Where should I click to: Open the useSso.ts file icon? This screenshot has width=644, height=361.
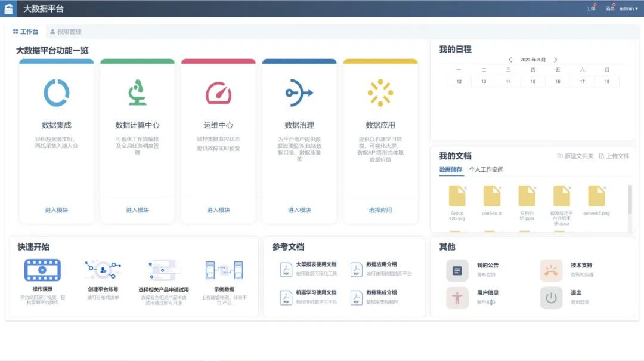(x=491, y=196)
